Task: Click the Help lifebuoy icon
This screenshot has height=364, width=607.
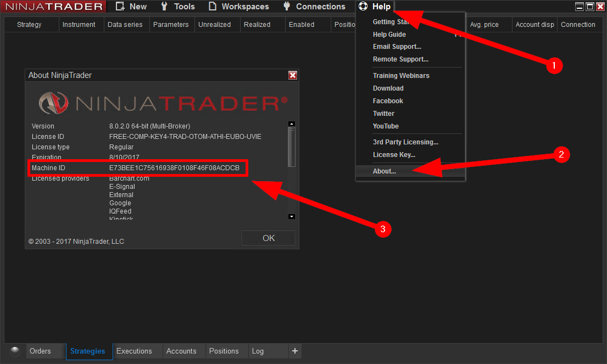Action: click(x=363, y=7)
